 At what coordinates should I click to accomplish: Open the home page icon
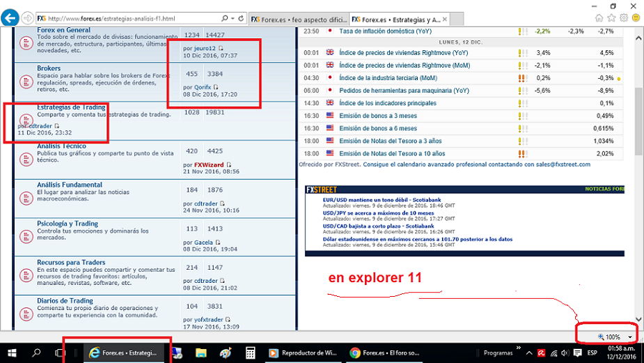[x=599, y=18]
